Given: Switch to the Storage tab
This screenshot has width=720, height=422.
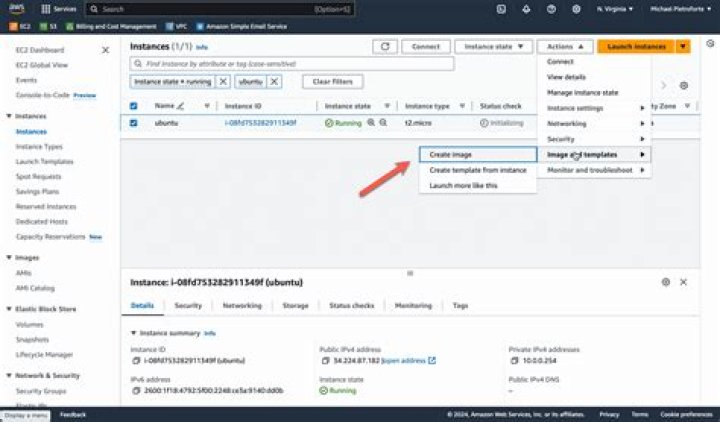Looking at the screenshot, I should (295, 306).
